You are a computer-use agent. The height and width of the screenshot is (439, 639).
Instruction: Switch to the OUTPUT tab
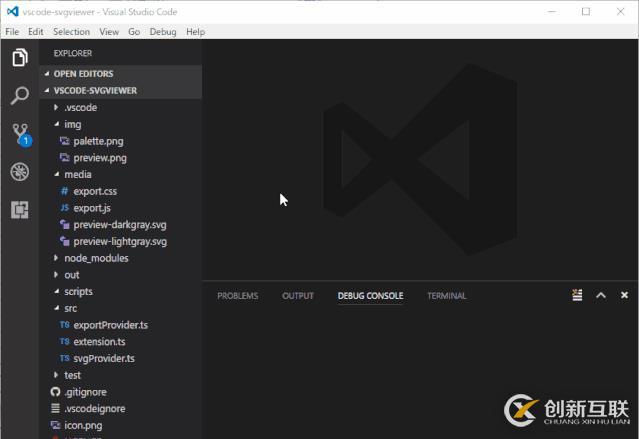coord(298,296)
